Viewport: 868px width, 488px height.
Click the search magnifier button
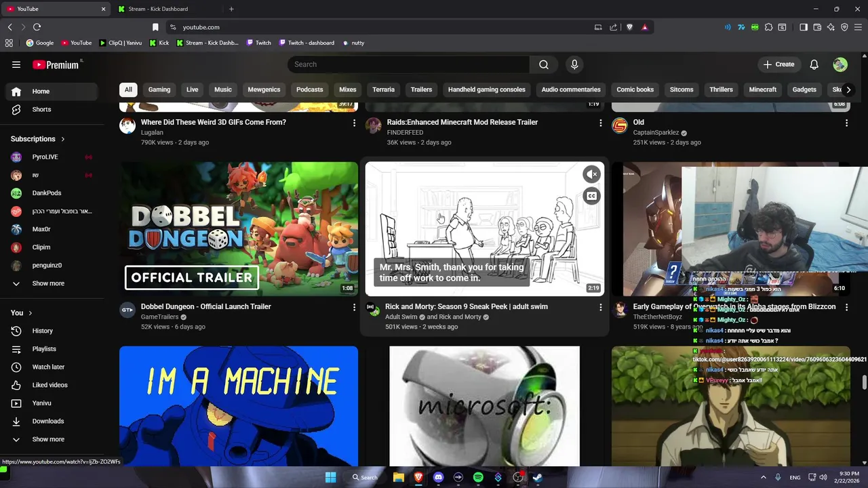pyautogui.click(x=544, y=64)
